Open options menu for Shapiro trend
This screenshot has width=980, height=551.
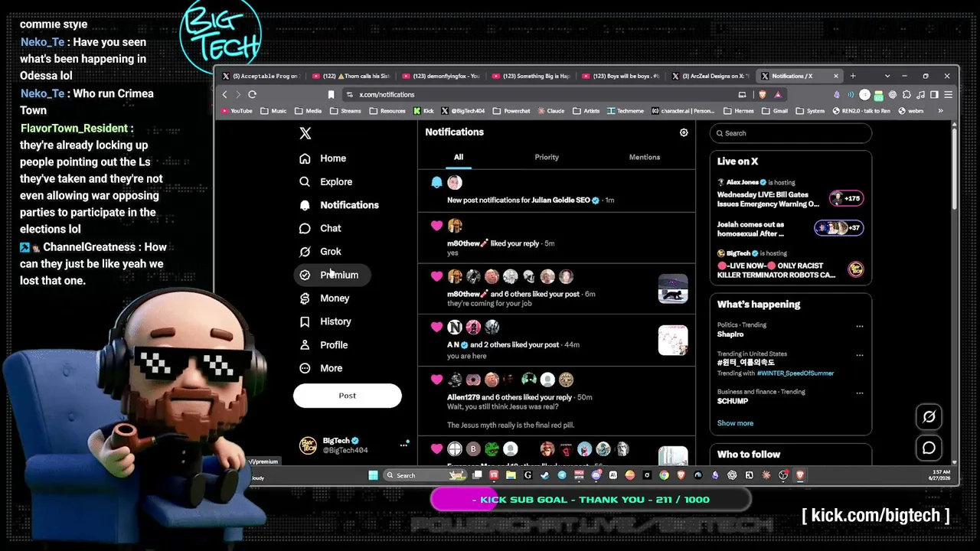[860, 326]
